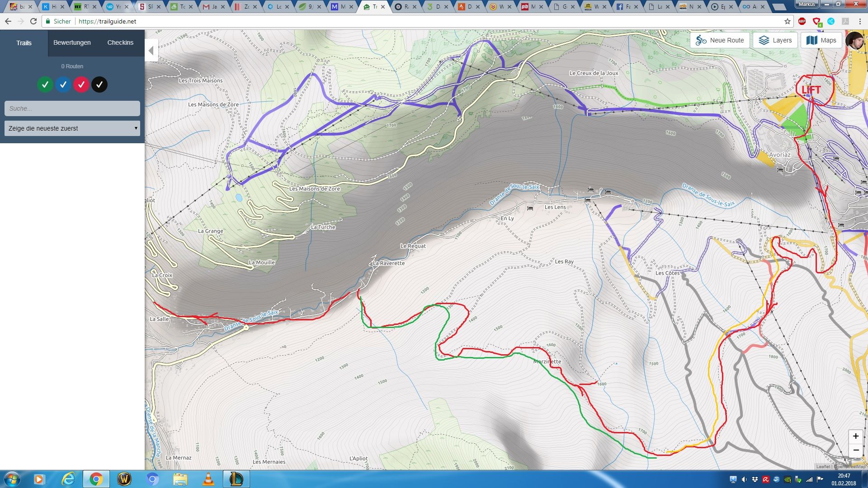Toggle the green difficulty filter checkmark
868x488 pixels.
45,84
